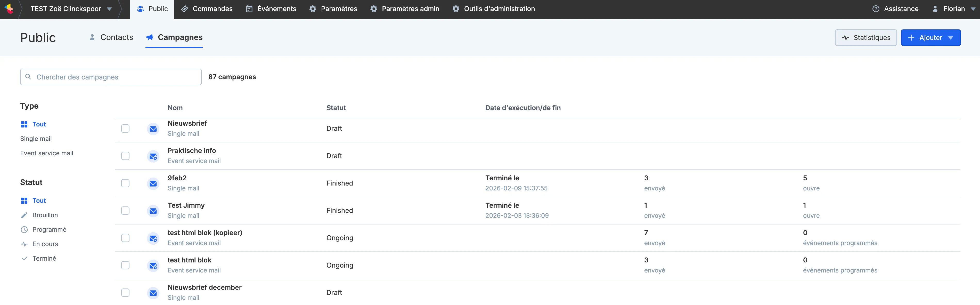Image resolution: width=980 pixels, height=305 pixels.
Task: Check the Nieuwsbrief december checkbox
Action: 125,292
